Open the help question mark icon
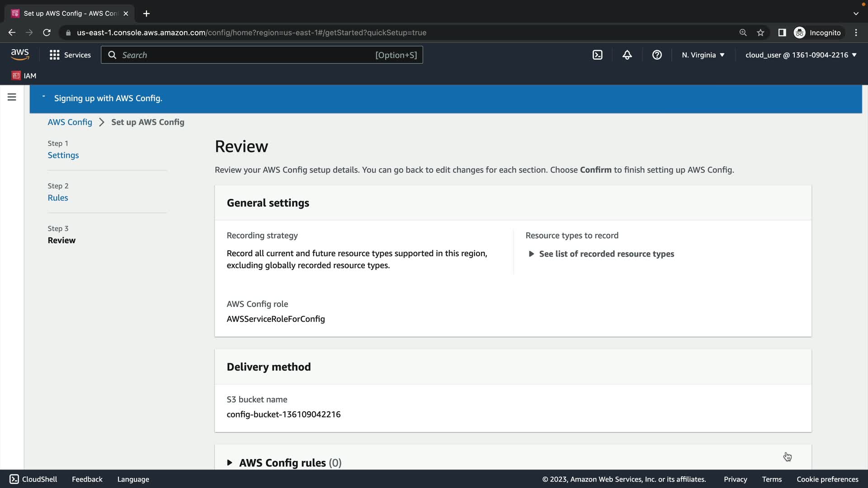This screenshot has width=868, height=488. 657,55
